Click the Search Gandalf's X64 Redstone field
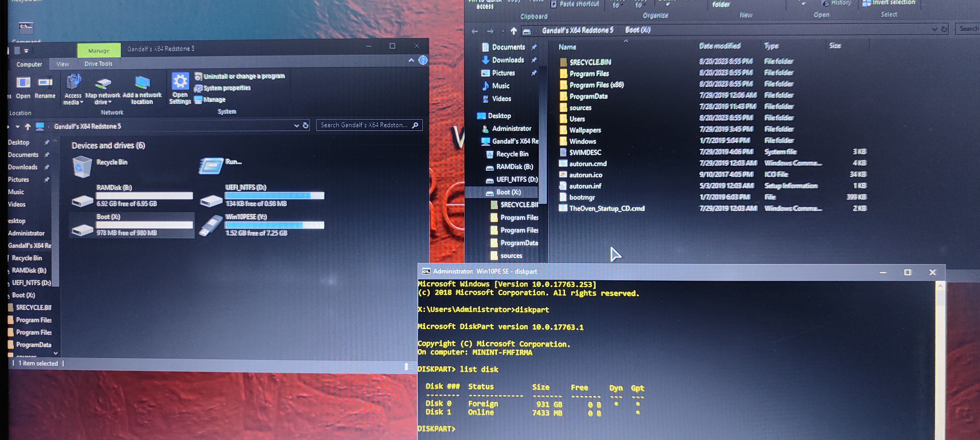980x440 pixels. click(x=369, y=125)
